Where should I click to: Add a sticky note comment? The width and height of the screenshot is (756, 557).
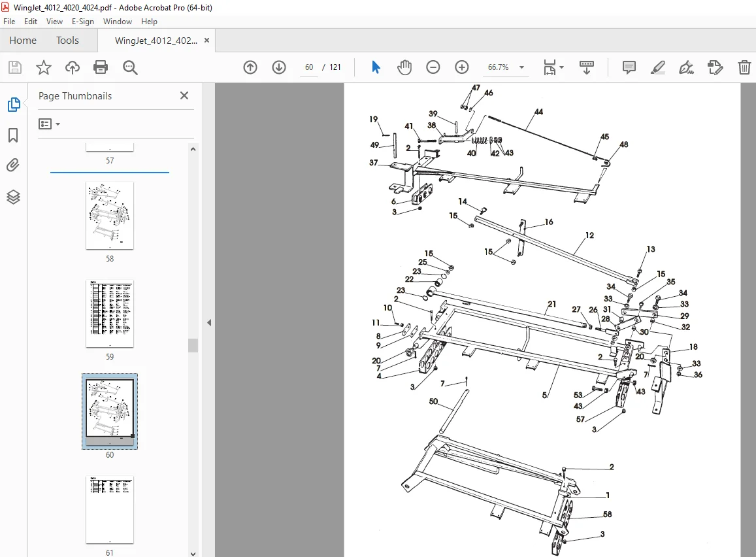(x=629, y=67)
